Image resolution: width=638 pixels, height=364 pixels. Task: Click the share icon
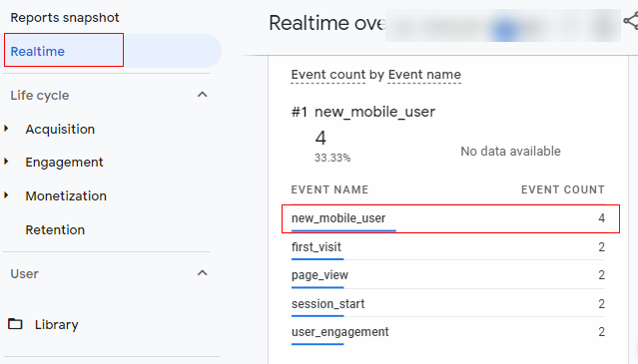tap(631, 21)
